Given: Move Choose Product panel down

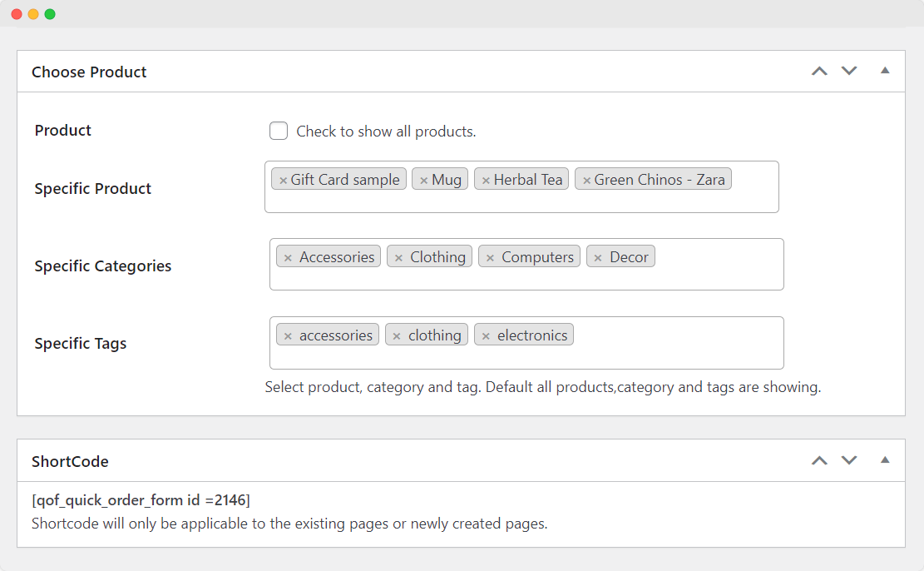Looking at the screenshot, I should click(849, 72).
